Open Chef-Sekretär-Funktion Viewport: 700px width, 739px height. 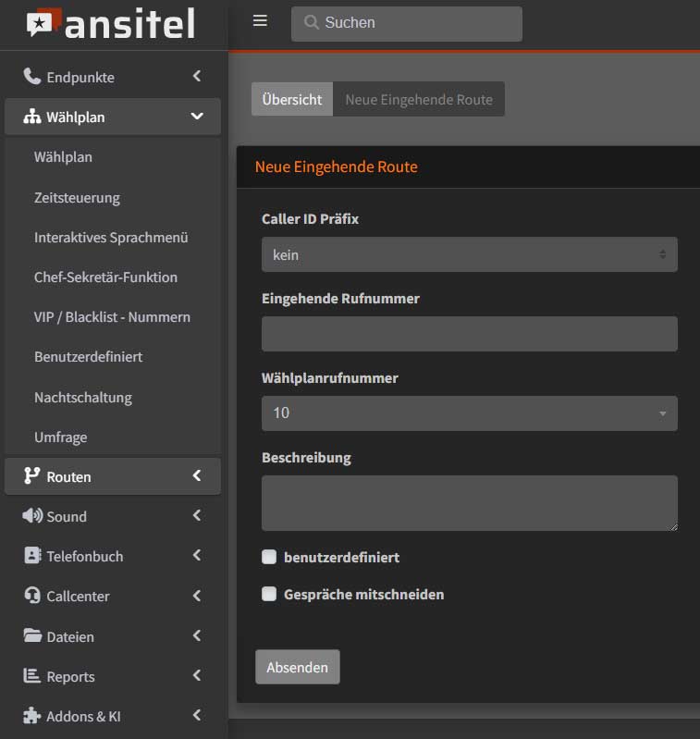tap(106, 277)
